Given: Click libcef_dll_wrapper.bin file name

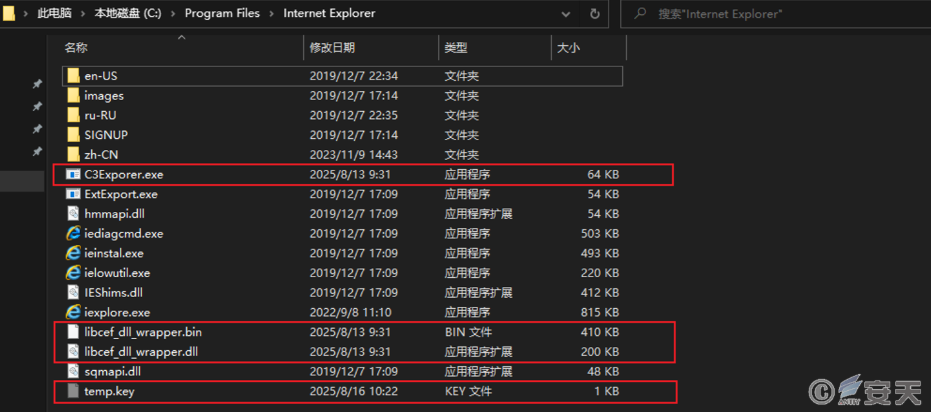Looking at the screenshot, I should [x=143, y=332].
